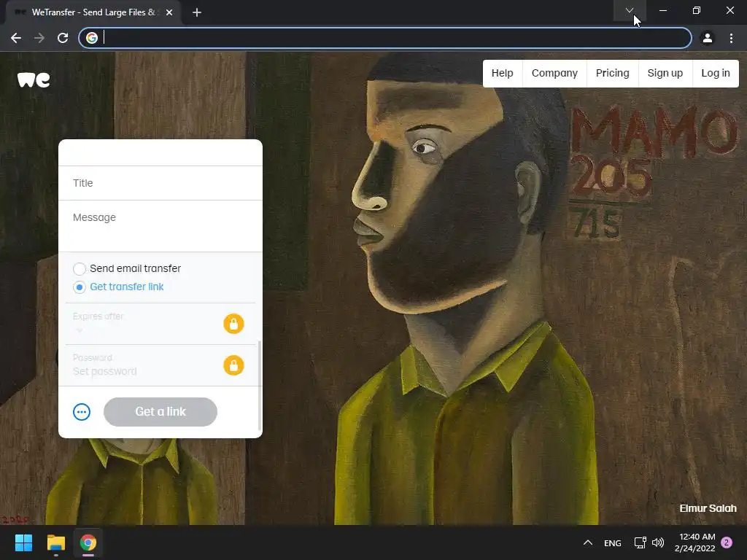Click the WeTransfer logo
This screenshot has width=747, height=560.
point(34,79)
